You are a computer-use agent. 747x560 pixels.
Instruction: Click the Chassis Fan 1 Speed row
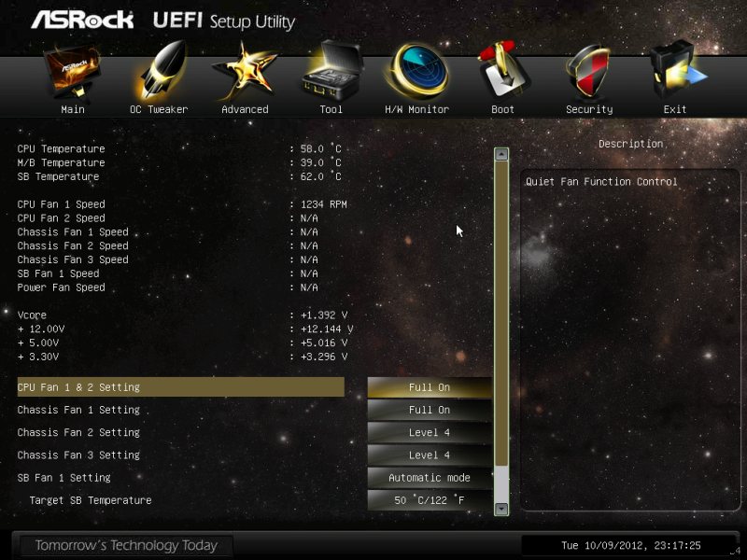[x=168, y=231]
